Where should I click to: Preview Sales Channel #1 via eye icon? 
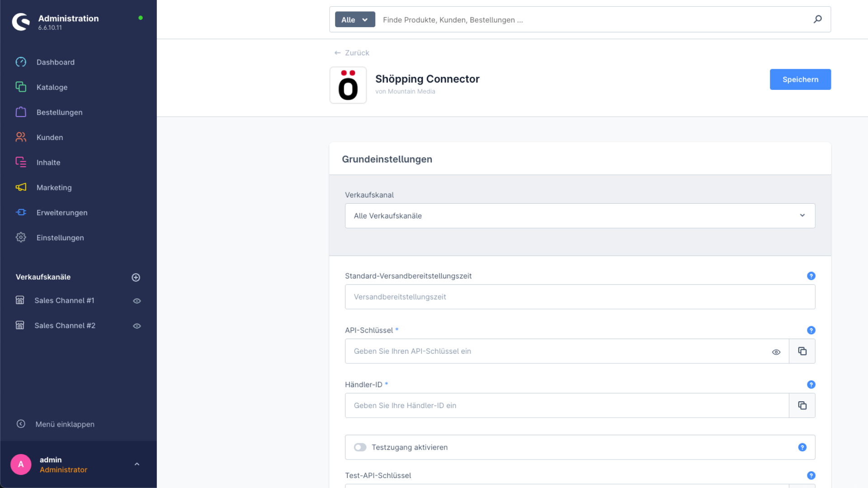coord(137,301)
